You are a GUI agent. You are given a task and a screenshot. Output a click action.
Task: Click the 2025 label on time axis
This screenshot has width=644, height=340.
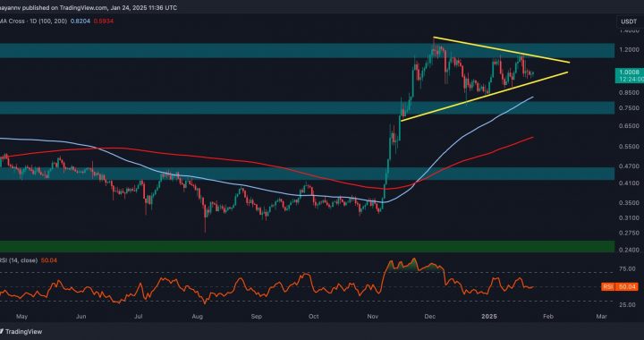(x=489, y=317)
